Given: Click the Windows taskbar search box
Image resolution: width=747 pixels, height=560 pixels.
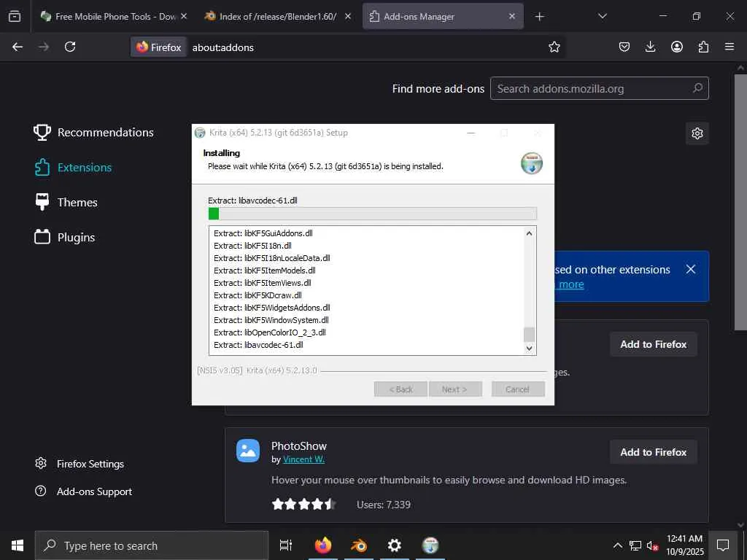Looking at the screenshot, I should tap(152, 545).
